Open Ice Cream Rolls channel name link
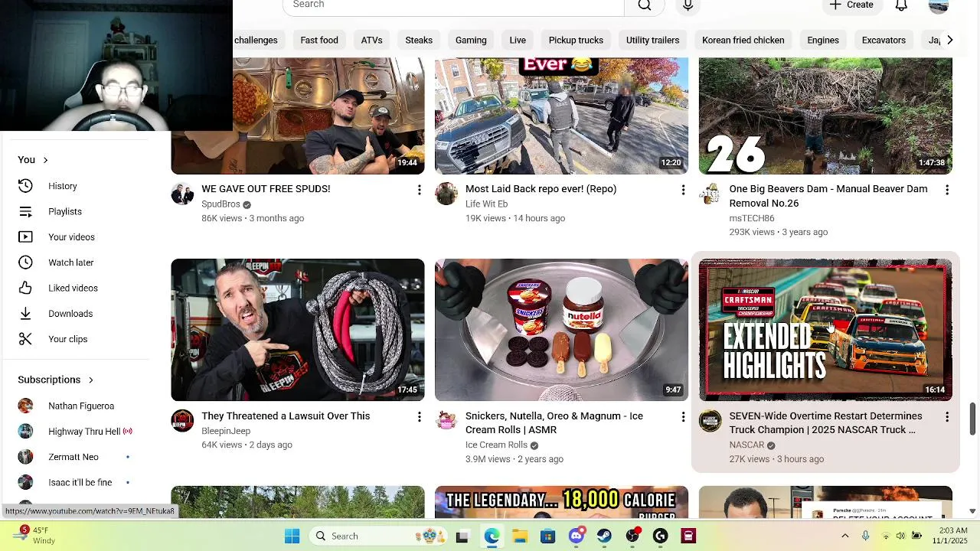 tap(496, 445)
